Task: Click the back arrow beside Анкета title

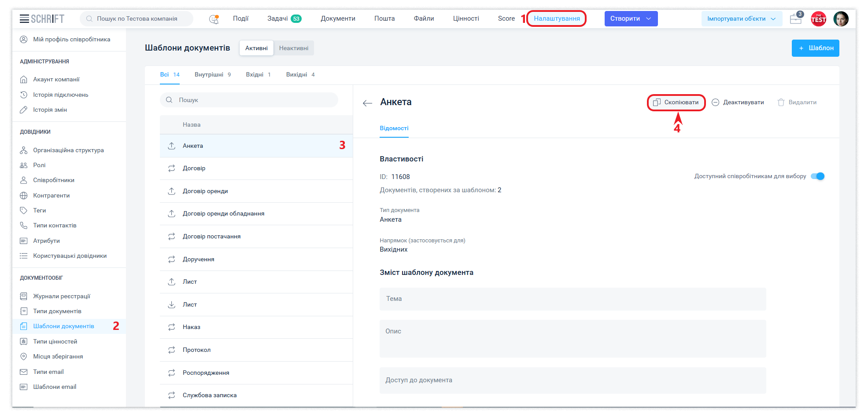Action: pos(367,103)
